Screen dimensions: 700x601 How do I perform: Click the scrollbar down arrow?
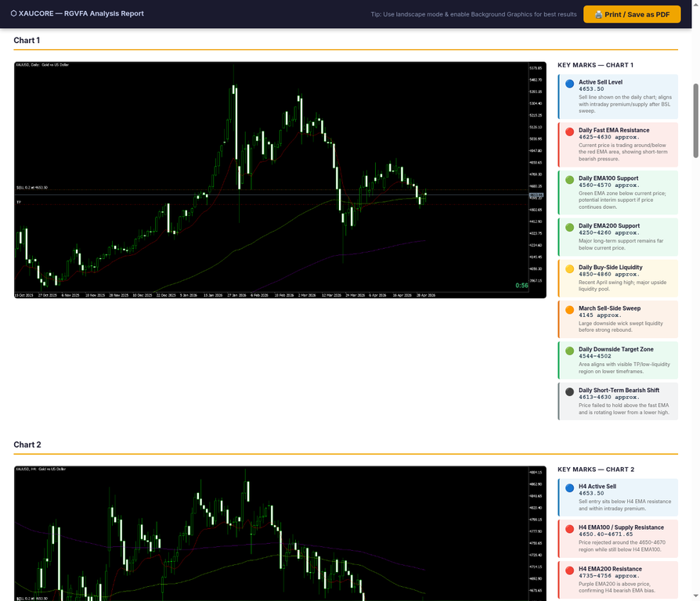click(695, 596)
